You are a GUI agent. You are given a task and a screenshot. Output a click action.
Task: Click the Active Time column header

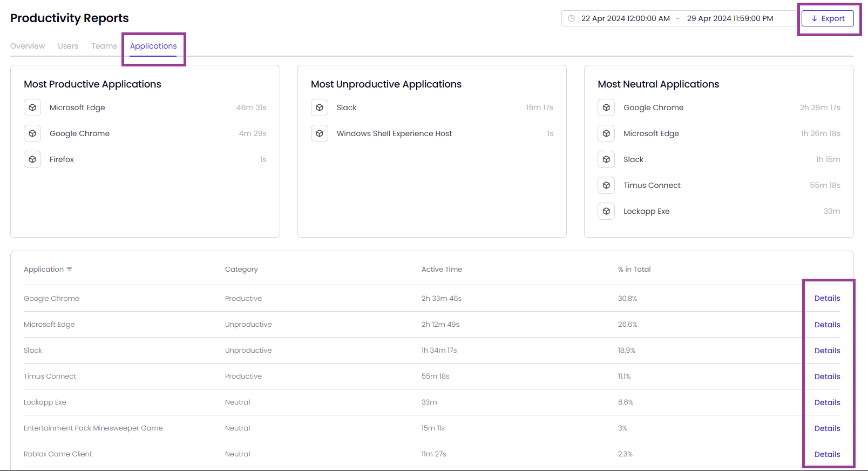click(442, 269)
